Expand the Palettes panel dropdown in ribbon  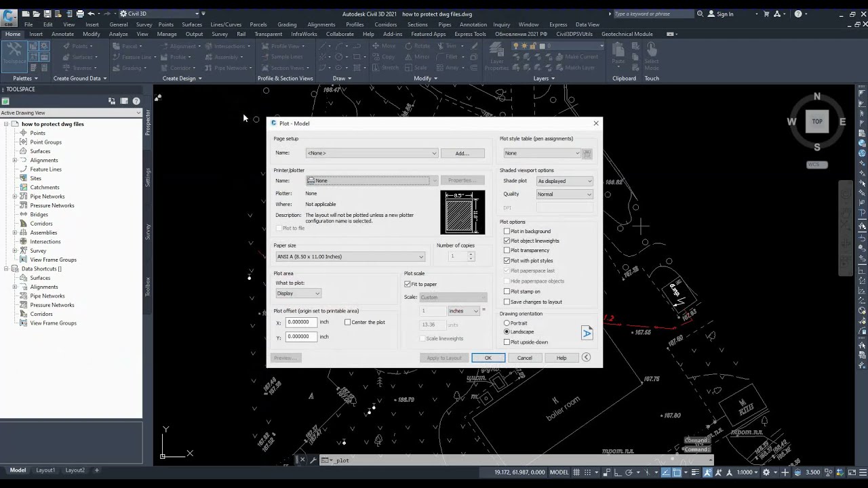coord(26,78)
